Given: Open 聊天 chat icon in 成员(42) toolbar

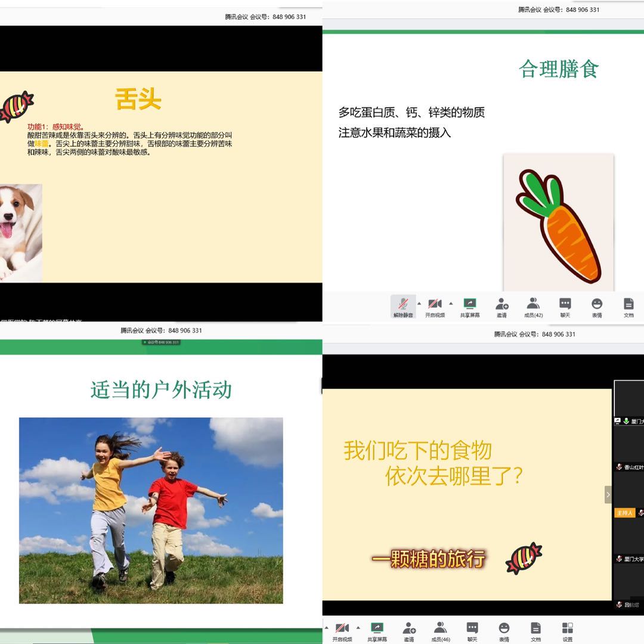Looking at the screenshot, I should pos(565,304).
